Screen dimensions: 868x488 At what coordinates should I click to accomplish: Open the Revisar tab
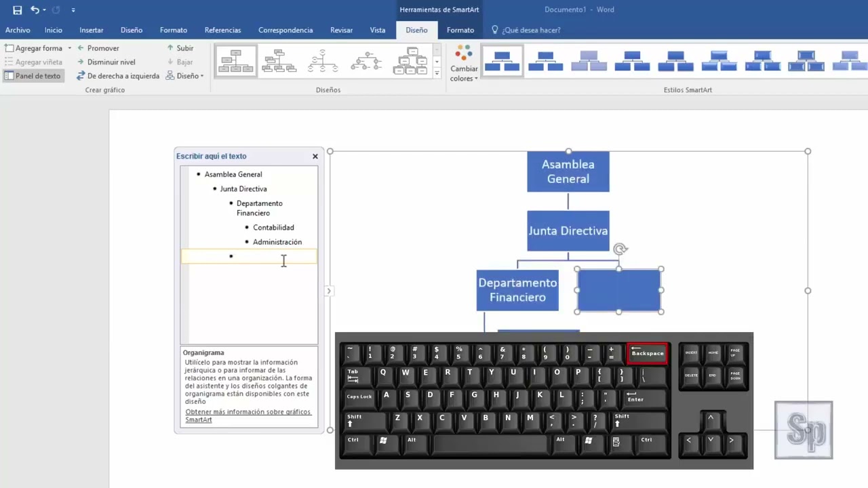341,30
